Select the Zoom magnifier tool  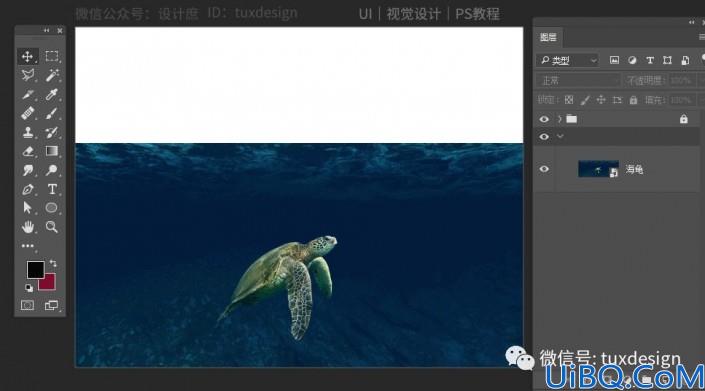point(52,227)
